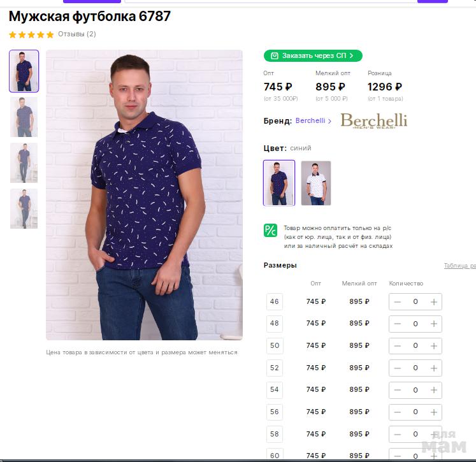Open the size table link
The width and height of the screenshot is (476, 462).
coord(459,266)
